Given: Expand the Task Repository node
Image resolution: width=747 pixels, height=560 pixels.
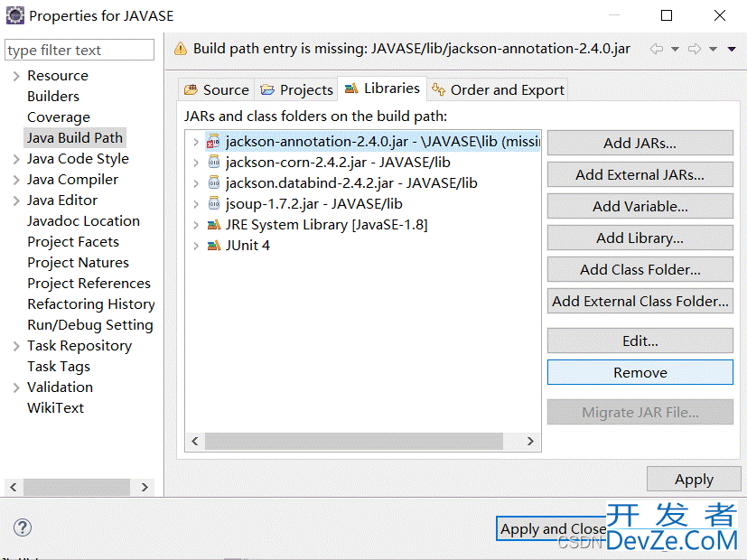Looking at the screenshot, I should point(16,346).
